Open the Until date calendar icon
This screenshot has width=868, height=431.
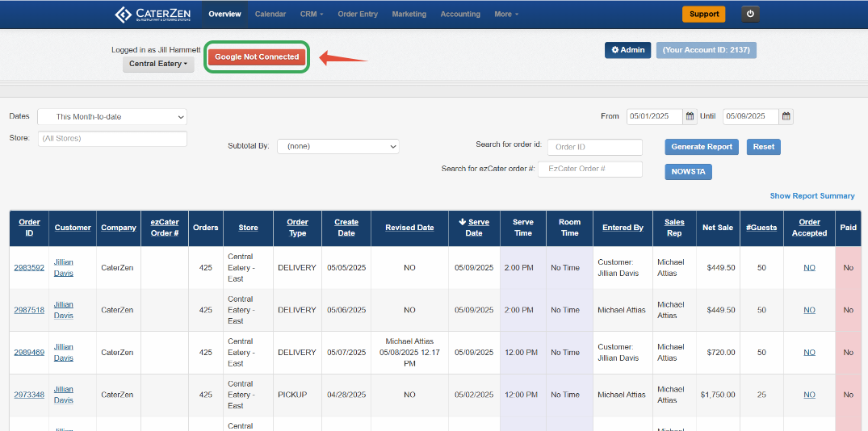point(786,116)
